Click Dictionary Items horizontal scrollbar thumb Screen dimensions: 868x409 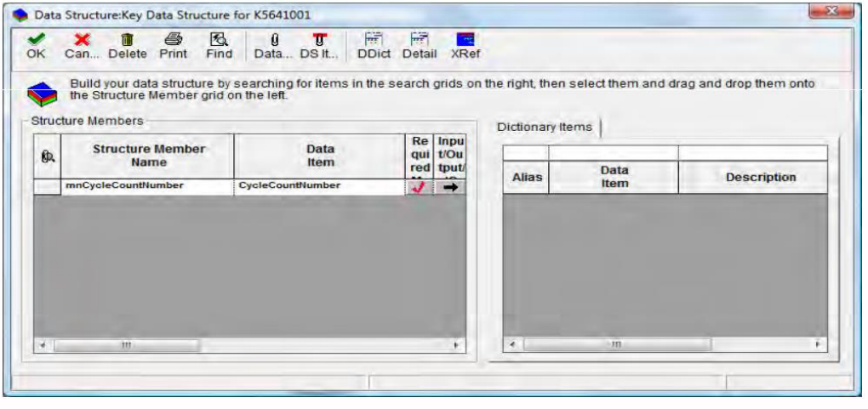(617, 344)
